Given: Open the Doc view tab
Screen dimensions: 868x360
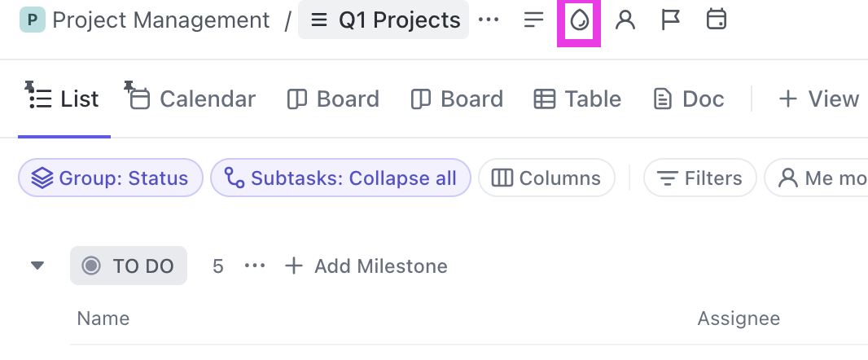Looking at the screenshot, I should pos(689,99).
